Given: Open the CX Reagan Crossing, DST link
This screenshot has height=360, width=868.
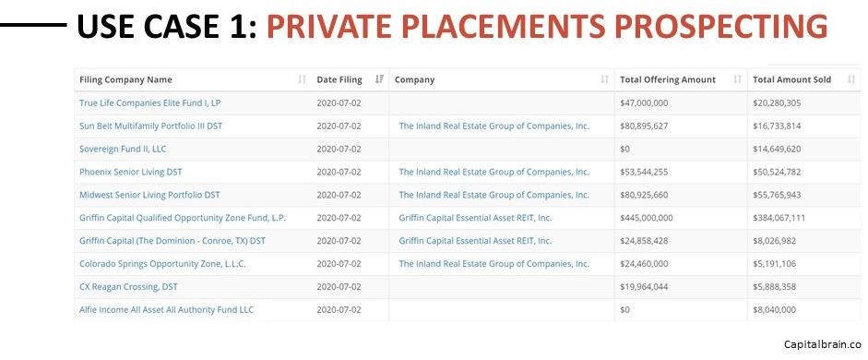Looking at the screenshot, I should pos(128,287).
